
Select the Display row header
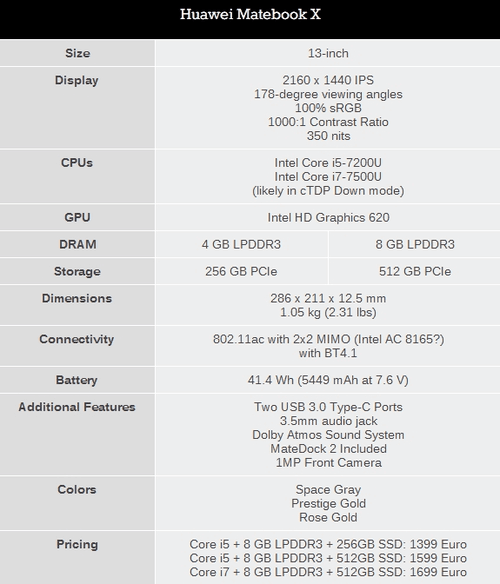(x=77, y=80)
